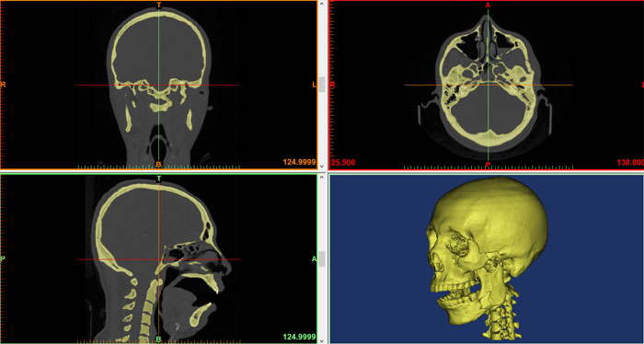Click the 'P' label at bottom of axial view
The height and width of the screenshot is (344, 644).
[x=488, y=165]
